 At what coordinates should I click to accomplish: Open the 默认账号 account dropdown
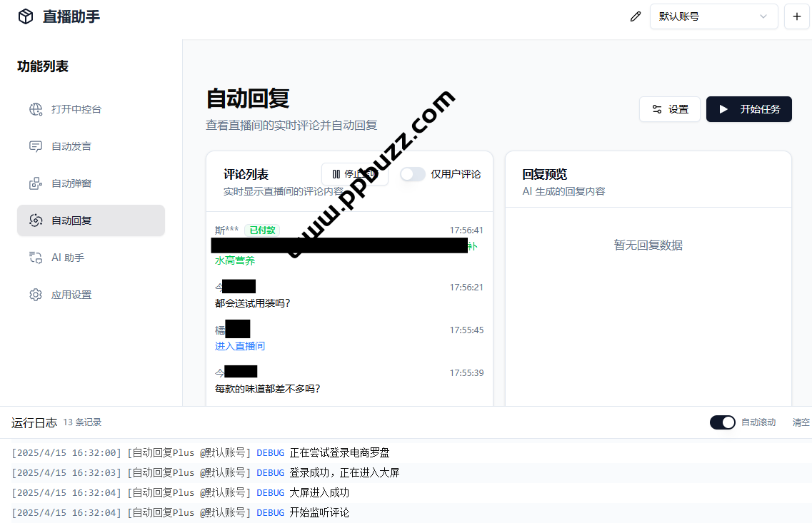[713, 16]
